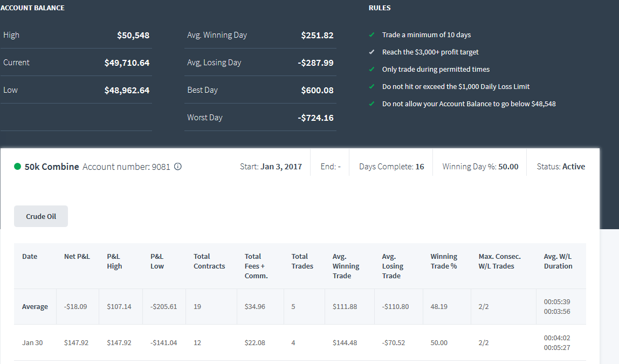
Task: Click the P&L High column header
Action: pos(114,261)
